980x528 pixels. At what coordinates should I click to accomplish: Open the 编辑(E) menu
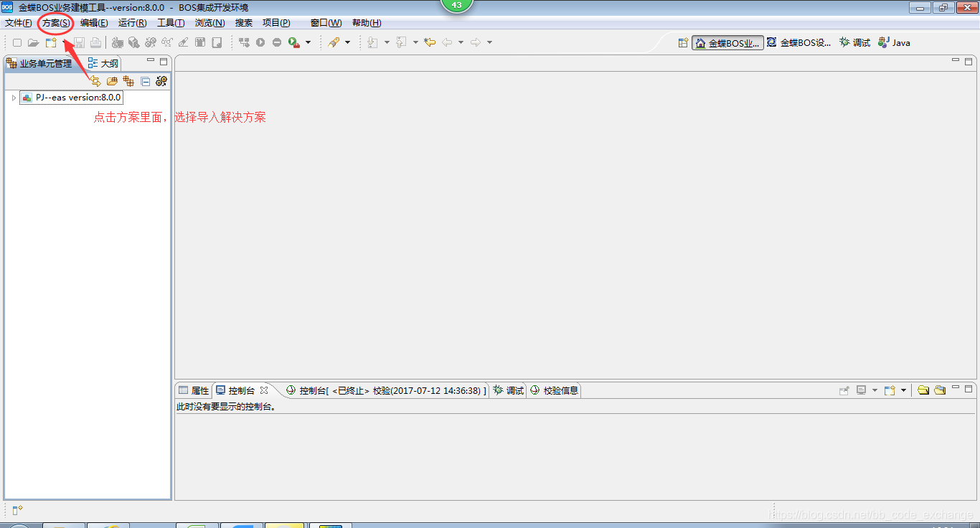click(94, 23)
